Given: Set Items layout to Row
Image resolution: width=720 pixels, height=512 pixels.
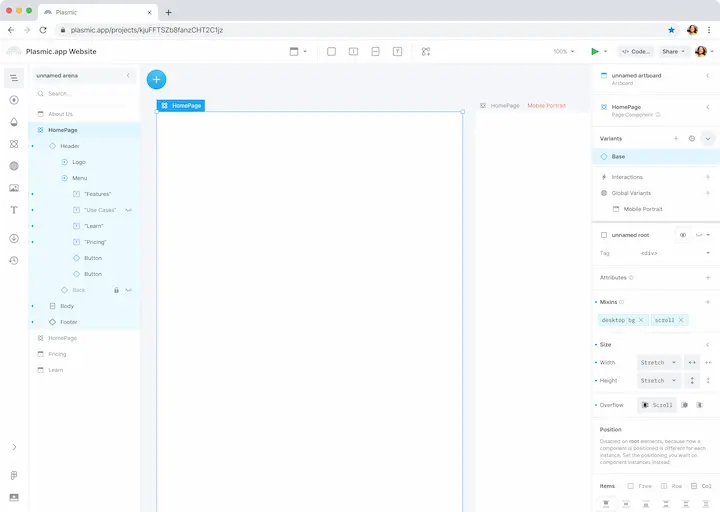Looking at the screenshot, I should [x=670, y=486].
